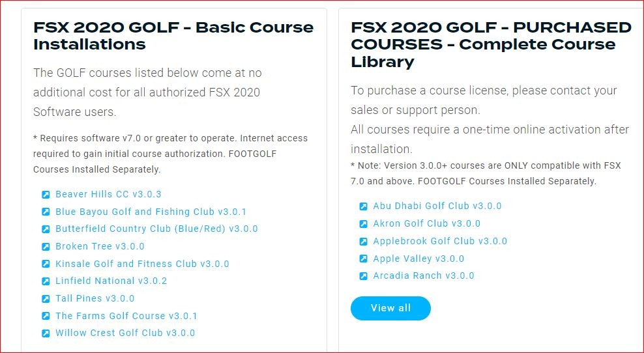Click the external-link icon beside Willow Crest Golf Club

click(46, 333)
